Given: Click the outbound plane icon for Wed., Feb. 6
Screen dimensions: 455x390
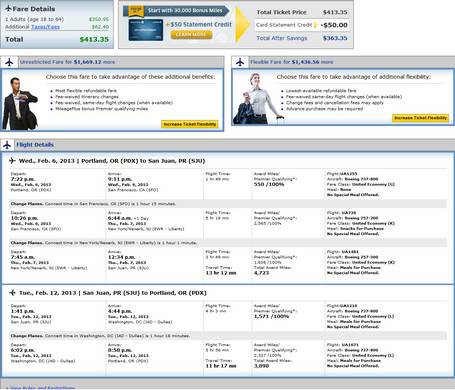Looking at the screenshot, I should 12,161.
